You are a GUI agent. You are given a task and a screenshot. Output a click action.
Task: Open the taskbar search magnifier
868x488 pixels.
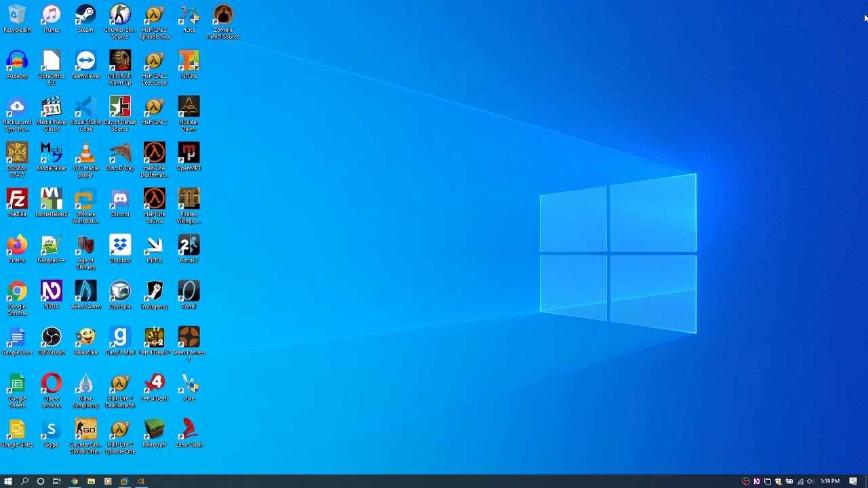(x=24, y=481)
